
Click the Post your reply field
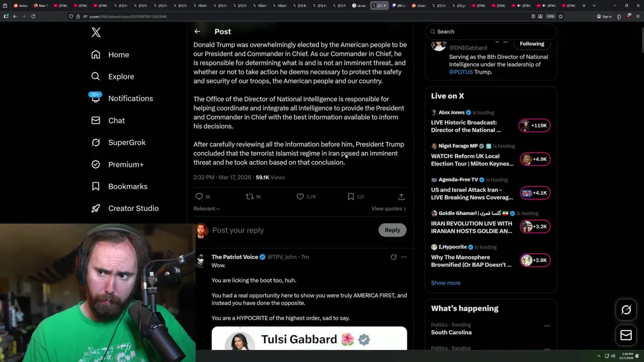pyautogui.click(x=293, y=230)
